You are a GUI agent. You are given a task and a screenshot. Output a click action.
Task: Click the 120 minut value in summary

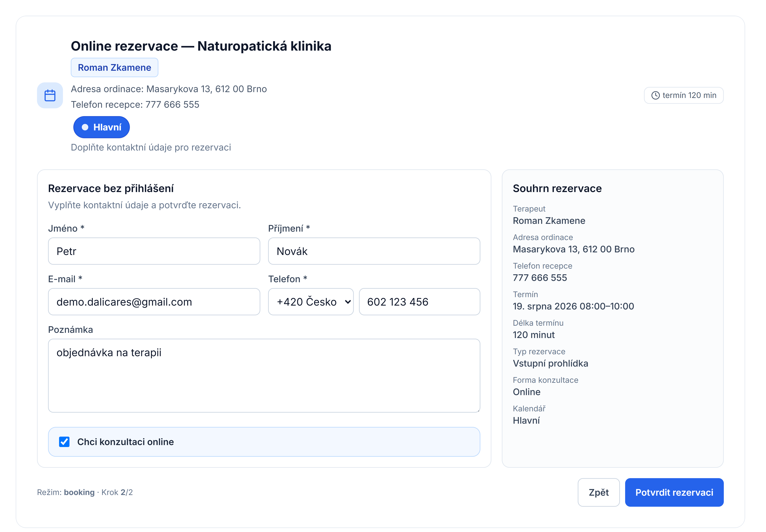pos(534,335)
